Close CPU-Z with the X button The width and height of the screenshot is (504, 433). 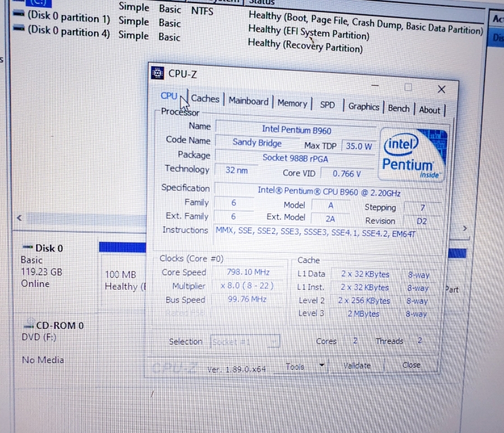point(441,90)
